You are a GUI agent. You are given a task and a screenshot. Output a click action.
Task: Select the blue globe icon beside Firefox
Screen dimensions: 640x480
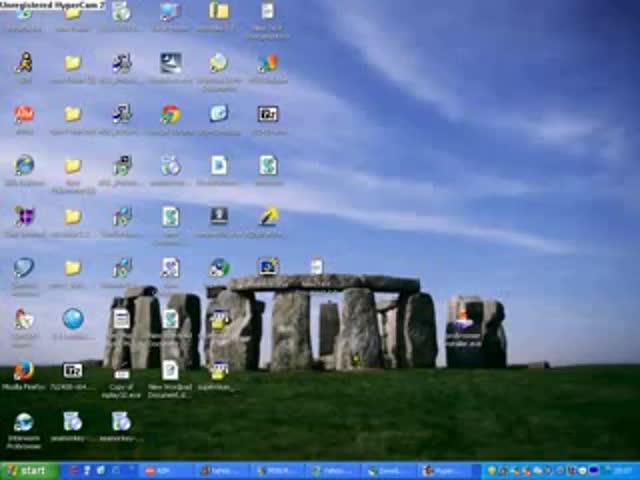(72, 319)
